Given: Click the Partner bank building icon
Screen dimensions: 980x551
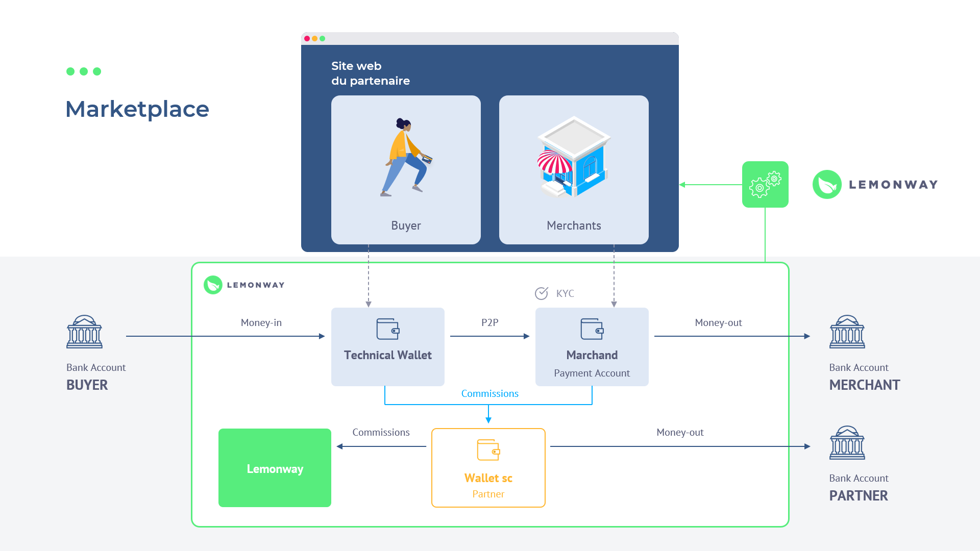Looking at the screenshot, I should pyautogui.click(x=847, y=442).
